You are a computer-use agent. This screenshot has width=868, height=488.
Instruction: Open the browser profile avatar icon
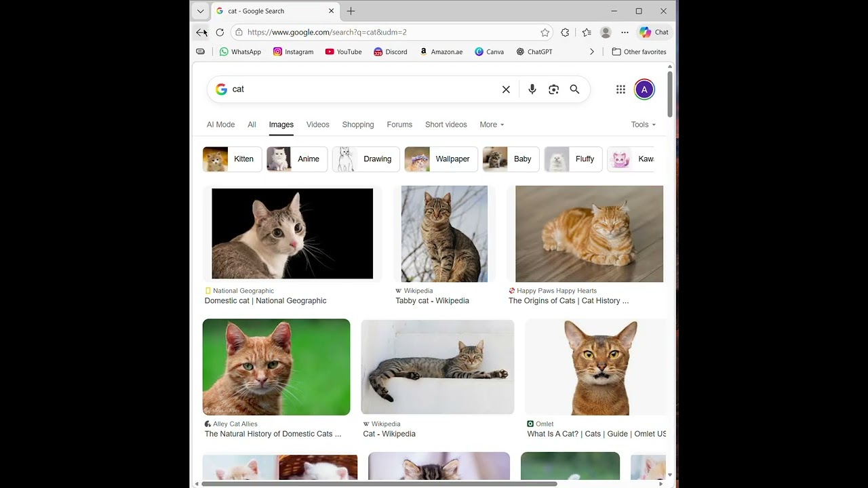pyautogui.click(x=606, y=32)
